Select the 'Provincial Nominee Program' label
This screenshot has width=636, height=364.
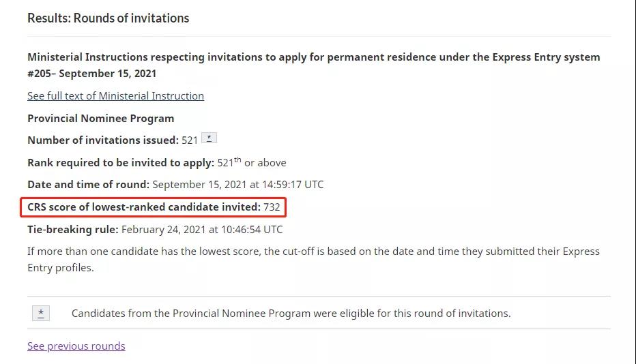point(100,119)
